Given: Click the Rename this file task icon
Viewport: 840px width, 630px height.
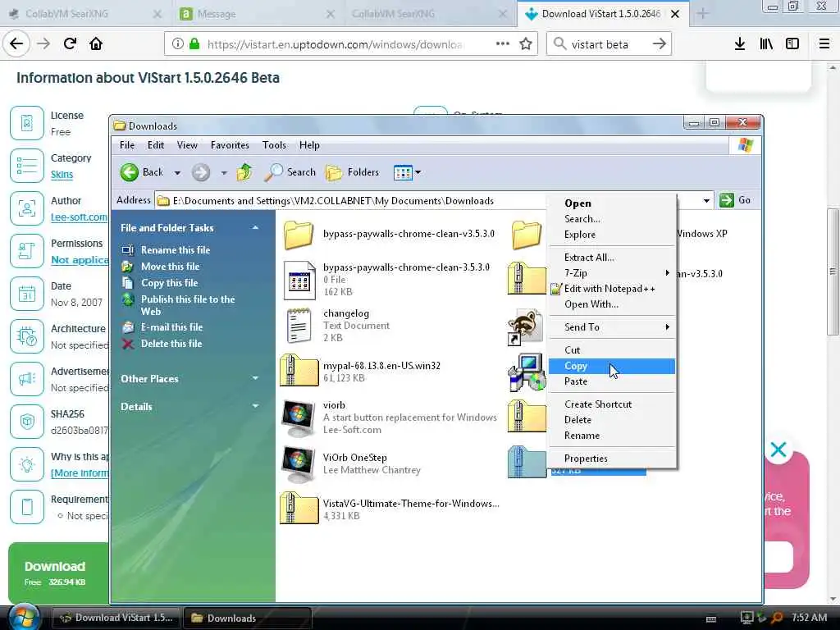Looking at the screenshot, I should pyautogui.click(x=127, y=250).
